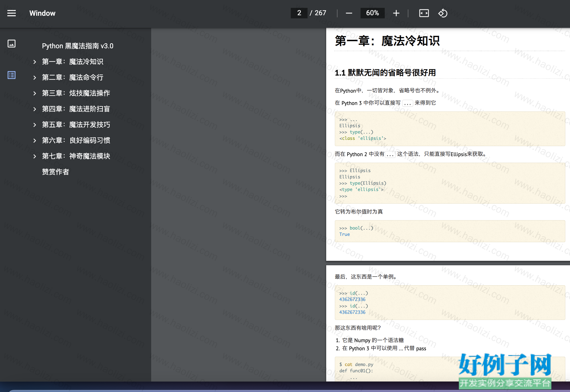Click the total pages text / 267
The width and height of the screenshot is (570, 392).
318,13
